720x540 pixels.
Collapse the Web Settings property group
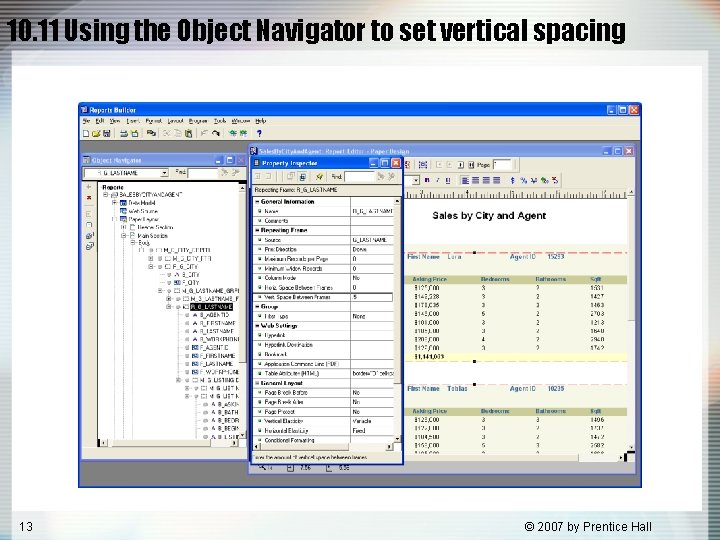click(257, 326)
